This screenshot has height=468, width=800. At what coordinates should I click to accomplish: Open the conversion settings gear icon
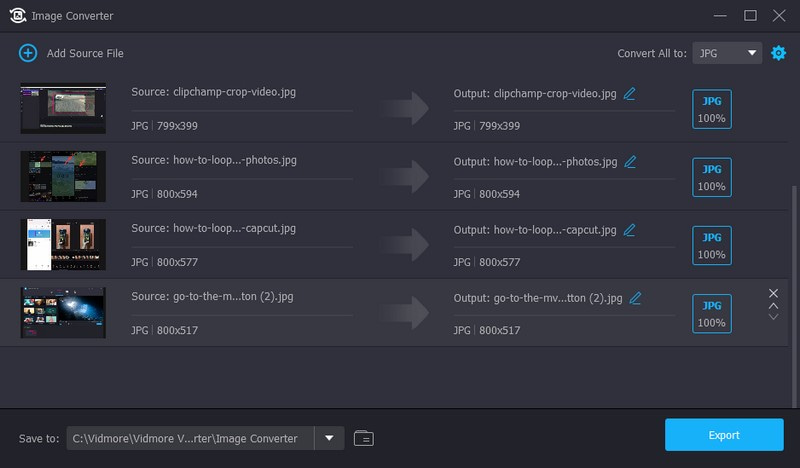tap(778, 53)
